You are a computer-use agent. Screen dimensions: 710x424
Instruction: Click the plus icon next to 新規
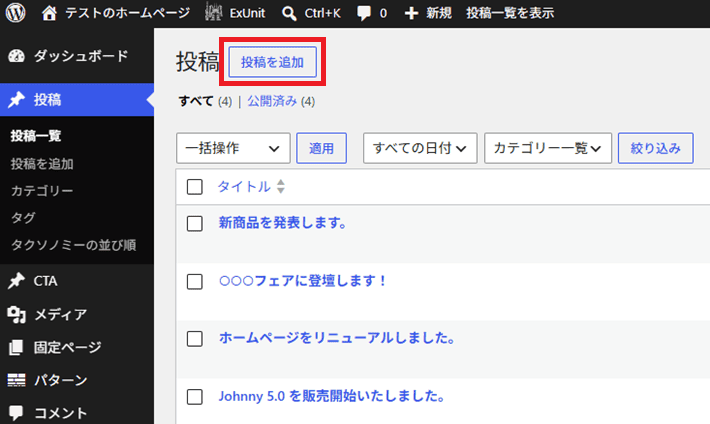point(411,13)
